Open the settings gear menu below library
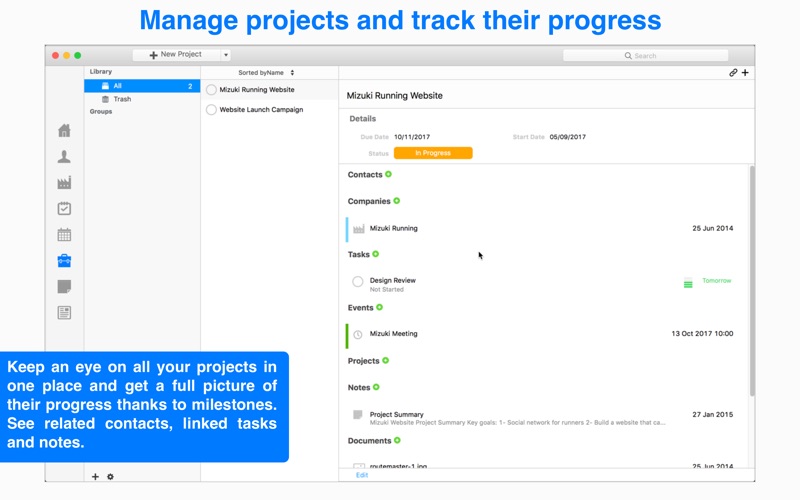The height and width of the screenshot is (500, 800). coord(110,477)
